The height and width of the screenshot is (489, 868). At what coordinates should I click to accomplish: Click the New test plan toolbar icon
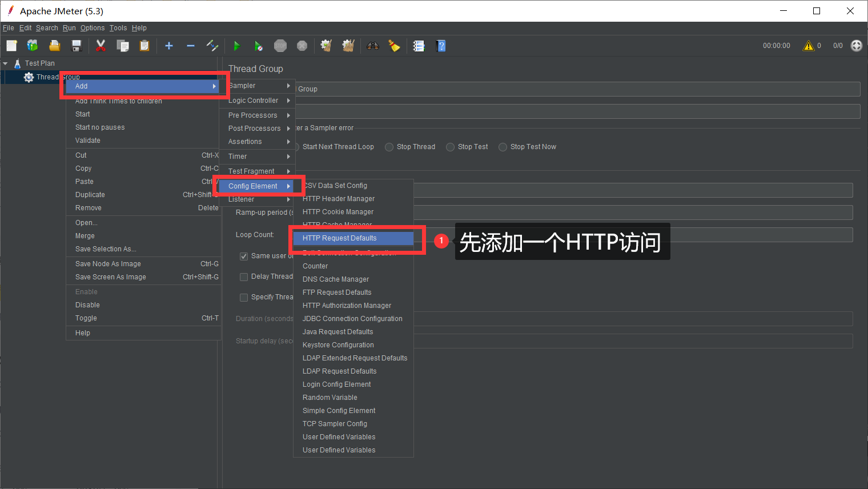tap(11, 46)
